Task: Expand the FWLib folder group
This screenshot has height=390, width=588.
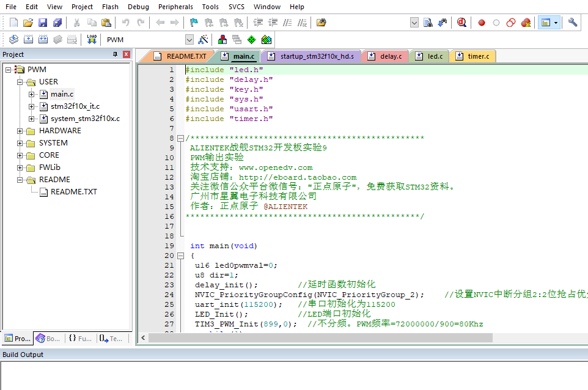Action: click(20, 167)
